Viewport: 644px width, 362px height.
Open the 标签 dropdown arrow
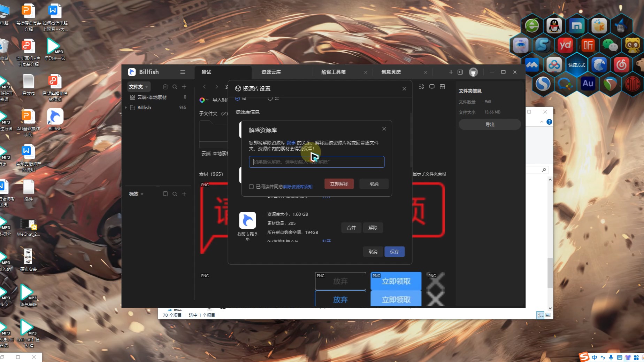(x=142, y=194)
